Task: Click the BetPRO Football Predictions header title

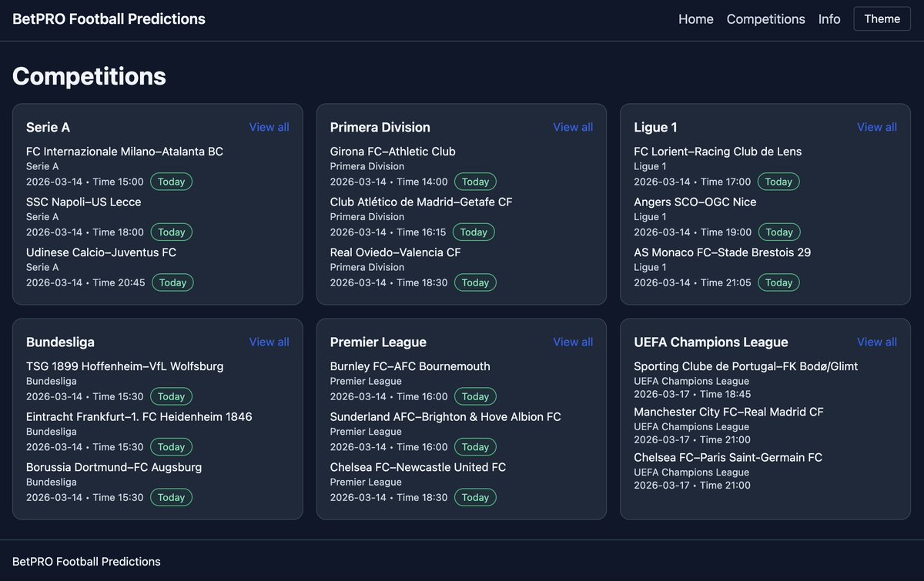Action: point(109,19)
